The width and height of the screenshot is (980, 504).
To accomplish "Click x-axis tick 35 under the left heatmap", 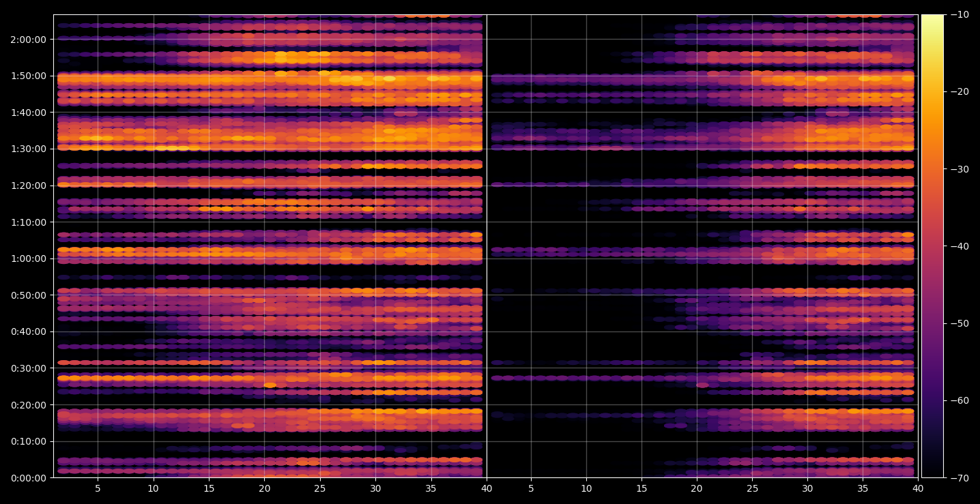I will click(431, 488).
